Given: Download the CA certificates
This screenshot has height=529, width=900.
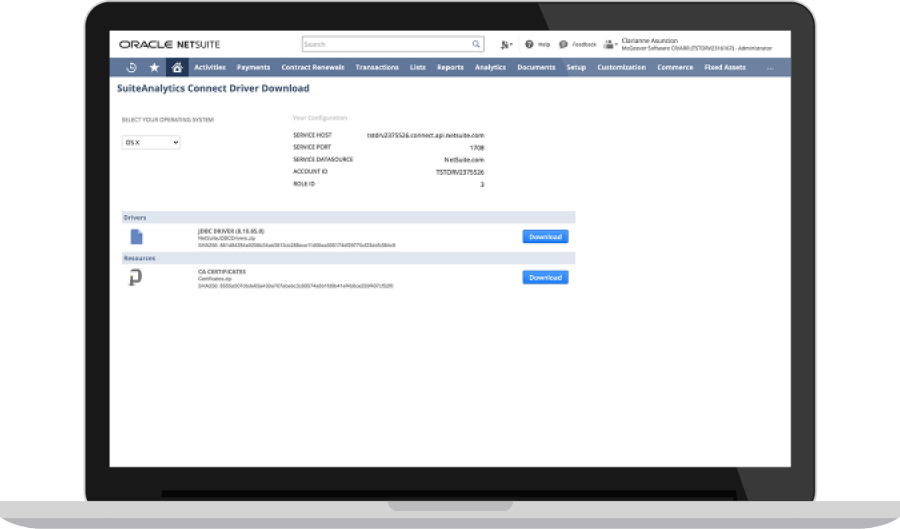Looking at the screenshot, I should [x=545, y=278].
